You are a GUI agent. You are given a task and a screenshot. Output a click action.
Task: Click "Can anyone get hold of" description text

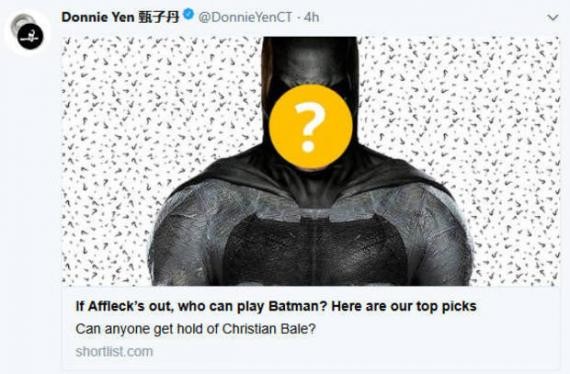pos(147,329)
